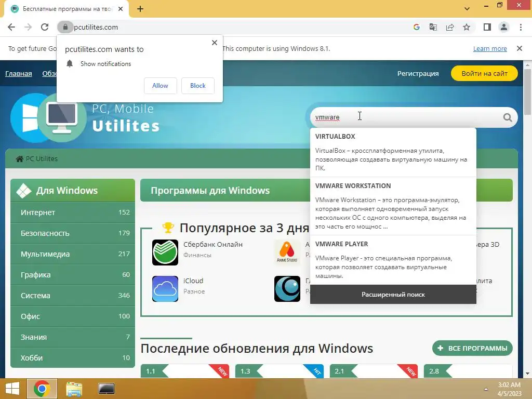Share this page icon

click(450, 27)
